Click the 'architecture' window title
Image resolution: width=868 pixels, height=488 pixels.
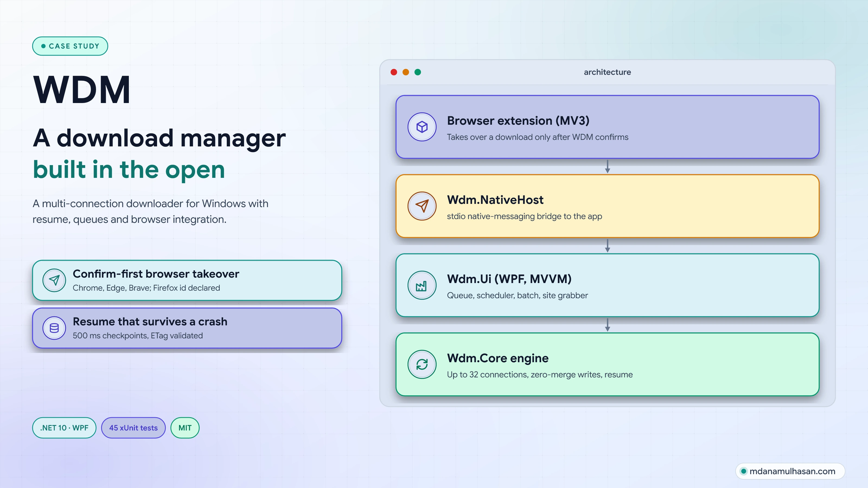pyautogui.click(x=608, y=72)
